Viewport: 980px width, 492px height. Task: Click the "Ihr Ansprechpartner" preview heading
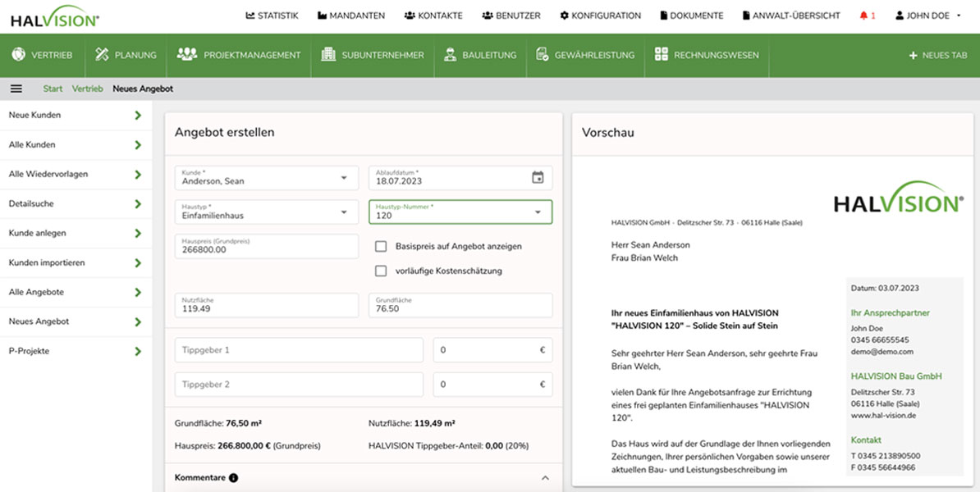pyautogui.click(x=890, y=312)
